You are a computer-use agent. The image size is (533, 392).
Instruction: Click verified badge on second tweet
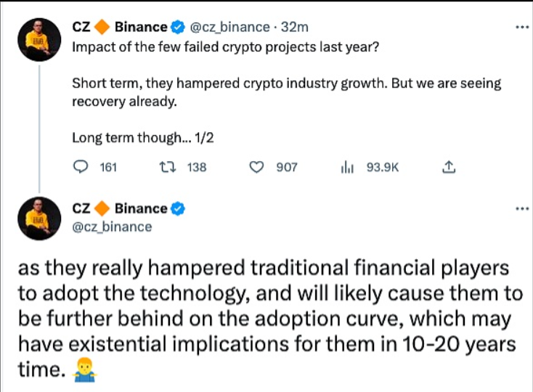[x=177, y=208]
